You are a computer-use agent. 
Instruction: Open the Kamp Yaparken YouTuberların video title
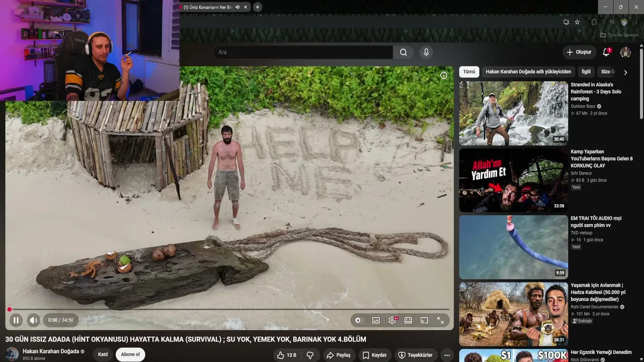point(602,158)
